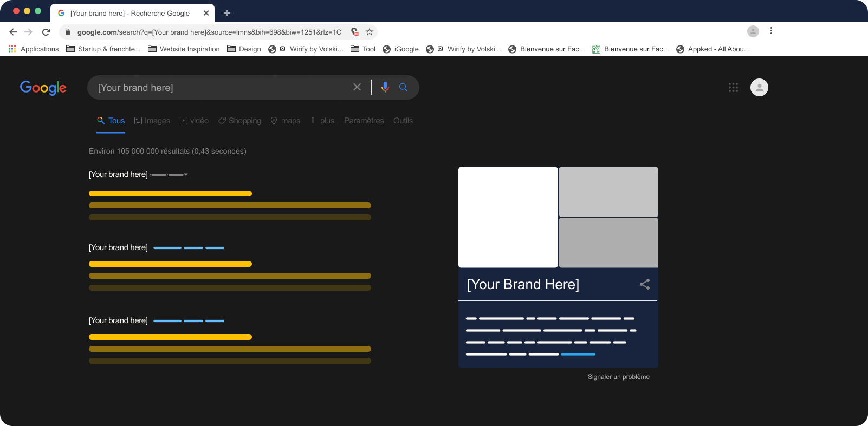Click the results count text 'Environ 105 000 000 résultats'
Viewport: 868px width, 426px height.
point(139,151)
